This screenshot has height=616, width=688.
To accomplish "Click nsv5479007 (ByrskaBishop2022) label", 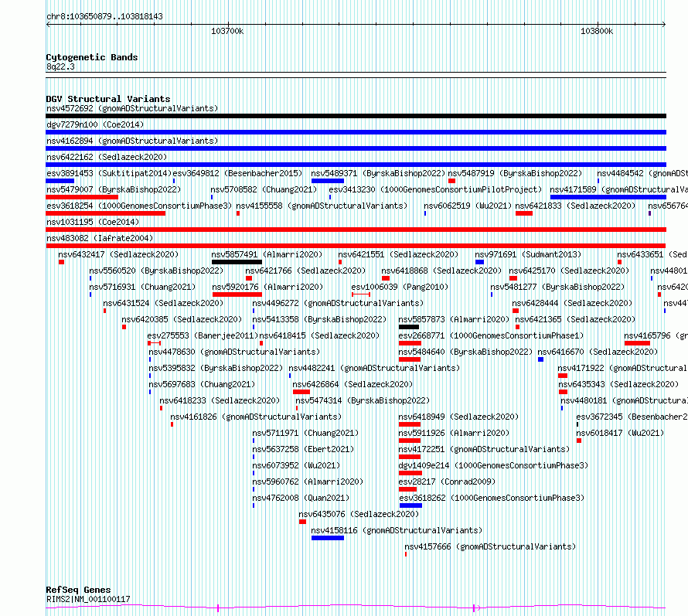I will click(x=114, y=189).
